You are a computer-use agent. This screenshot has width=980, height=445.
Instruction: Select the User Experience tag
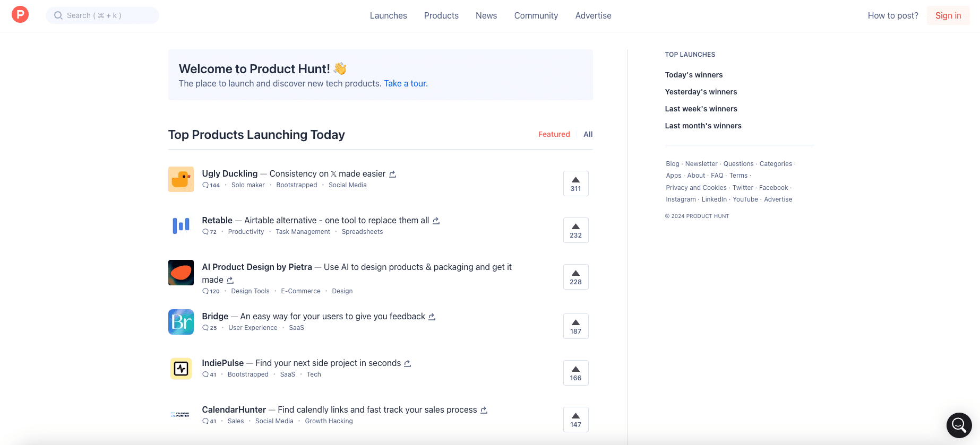(253, 328)
